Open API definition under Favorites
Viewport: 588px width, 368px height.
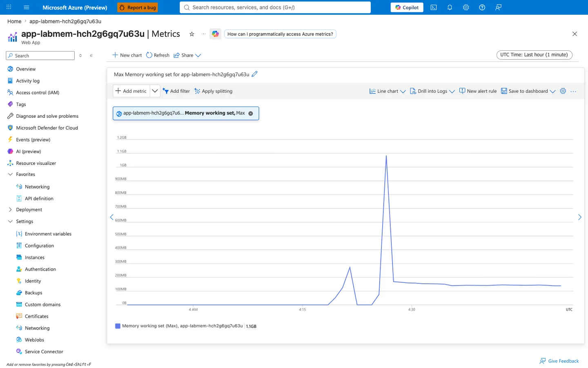[39, 199]
